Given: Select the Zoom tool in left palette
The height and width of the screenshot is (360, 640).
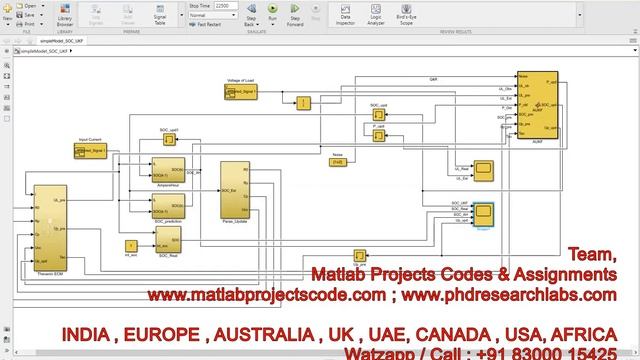Looking at the screenshot, I should click(x=7, y=65).
